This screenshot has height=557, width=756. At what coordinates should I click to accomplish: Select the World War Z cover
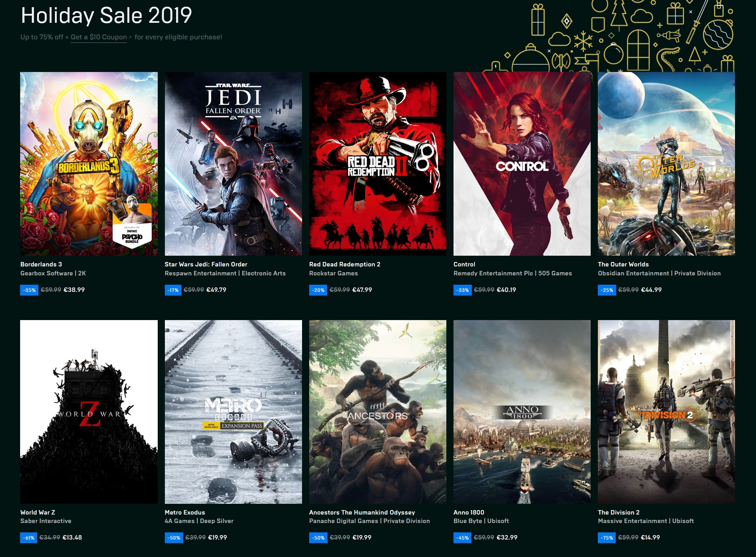tap(89, 412)
